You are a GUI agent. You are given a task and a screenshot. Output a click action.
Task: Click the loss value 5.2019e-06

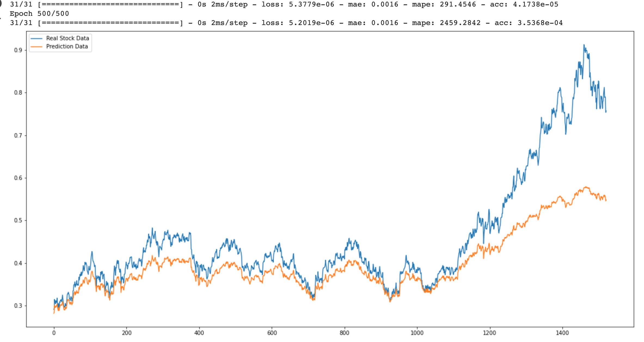(x=311, y=23)
